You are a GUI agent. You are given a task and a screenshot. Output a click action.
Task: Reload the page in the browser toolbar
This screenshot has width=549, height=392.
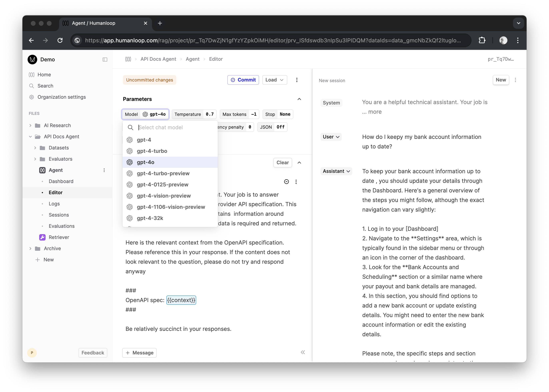[60, 40]
